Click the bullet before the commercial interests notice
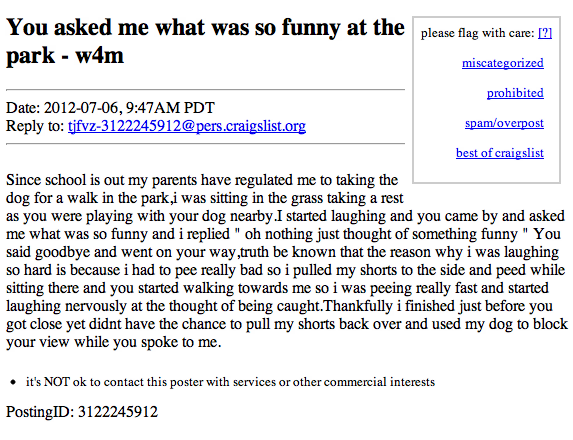 point(14,383)
